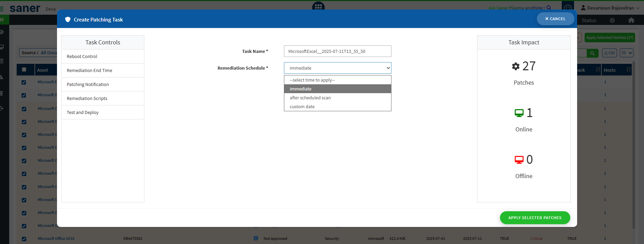Viewport: 644px width, 244px height.
Task: Click the Not Approved status text
Action: tap(275, 239)
